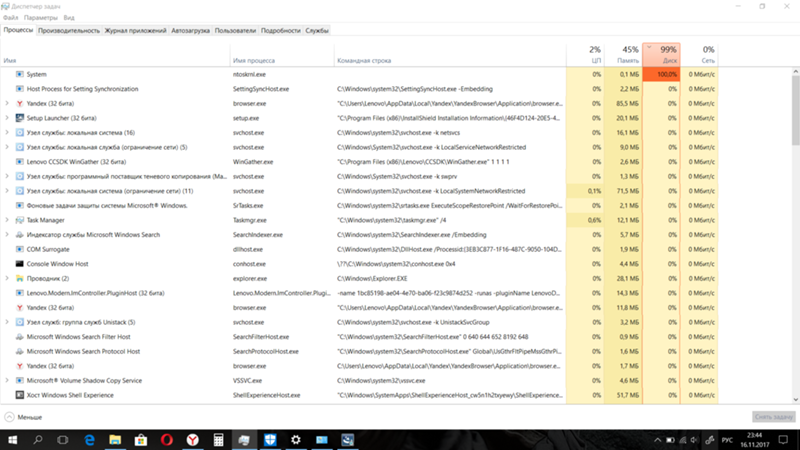Select the ntoskrnl.exe process name
800x450 pixels.
[249, 74]
